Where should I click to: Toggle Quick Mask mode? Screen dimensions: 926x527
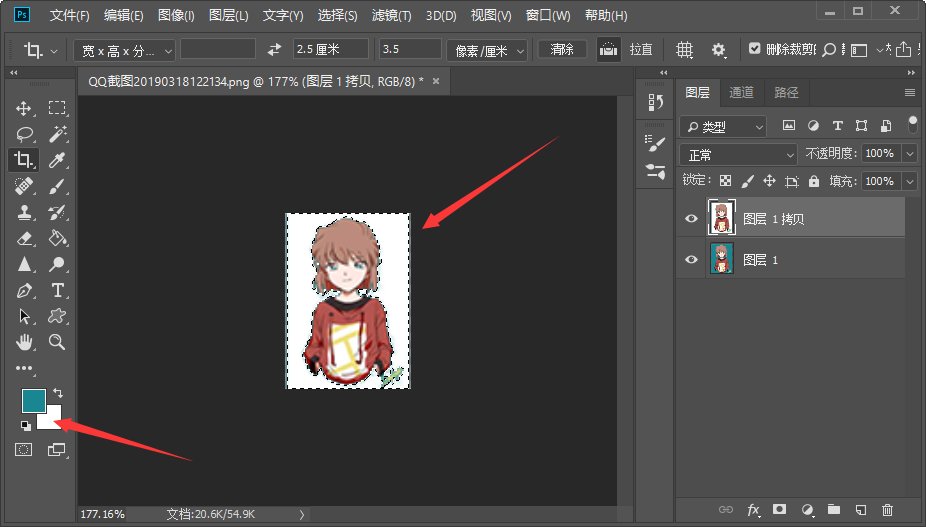pos(24,450)
